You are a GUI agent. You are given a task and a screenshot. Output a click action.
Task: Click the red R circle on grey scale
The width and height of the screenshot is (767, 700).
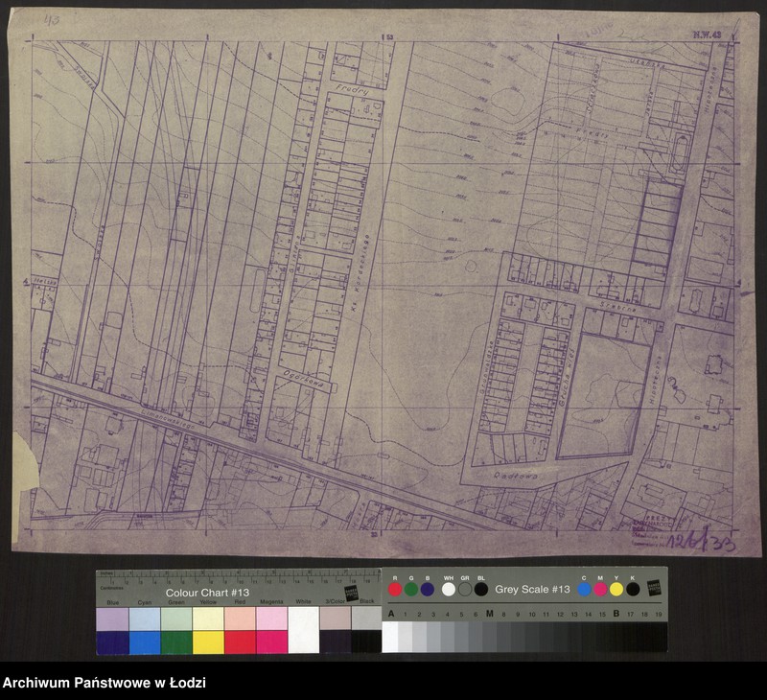point(395,590)
